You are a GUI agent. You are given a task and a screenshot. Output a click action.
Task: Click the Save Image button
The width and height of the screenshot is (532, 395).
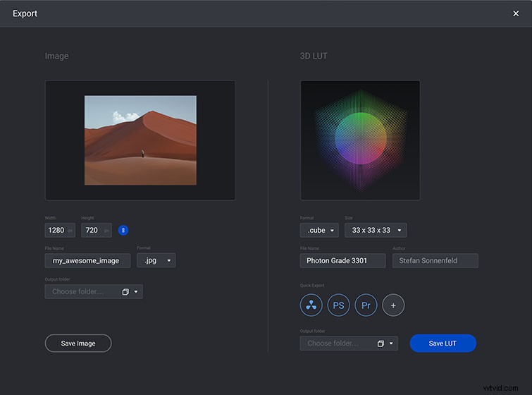click(78, 344)
